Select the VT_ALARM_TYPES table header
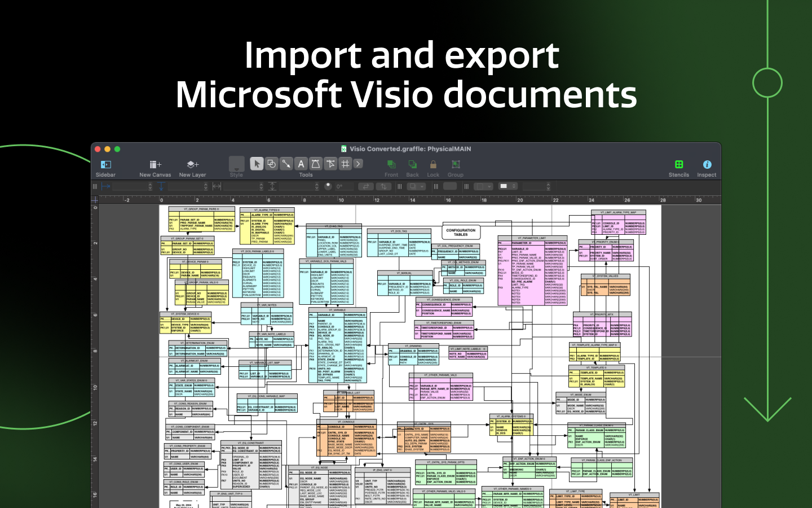The width and height of the screenshot is (812, 508). click(267, 210)
